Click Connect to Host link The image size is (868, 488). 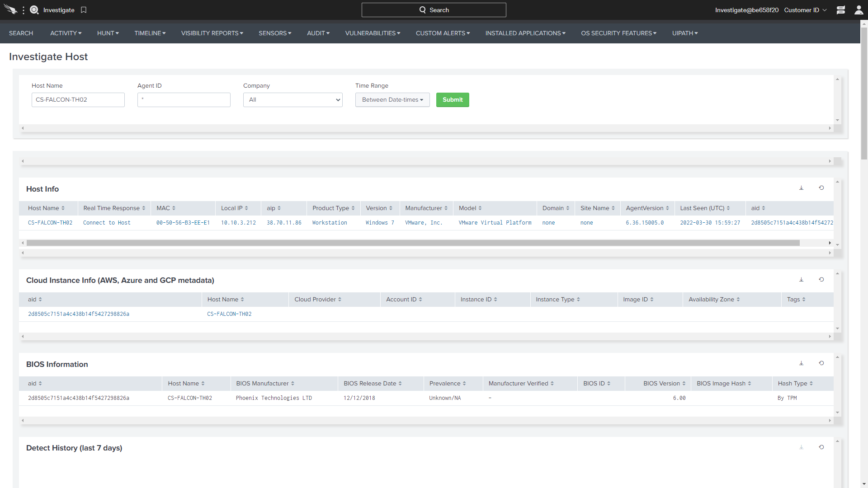point(107,223)
